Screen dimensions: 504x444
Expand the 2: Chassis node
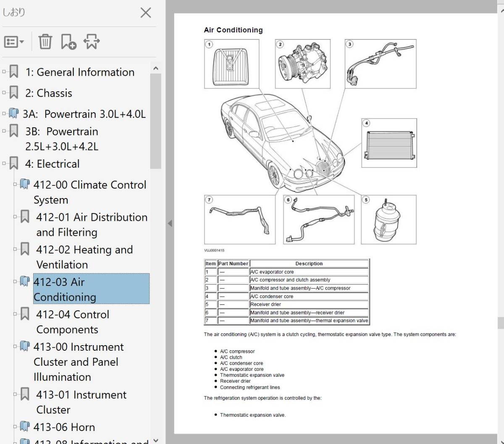[4, 92]
